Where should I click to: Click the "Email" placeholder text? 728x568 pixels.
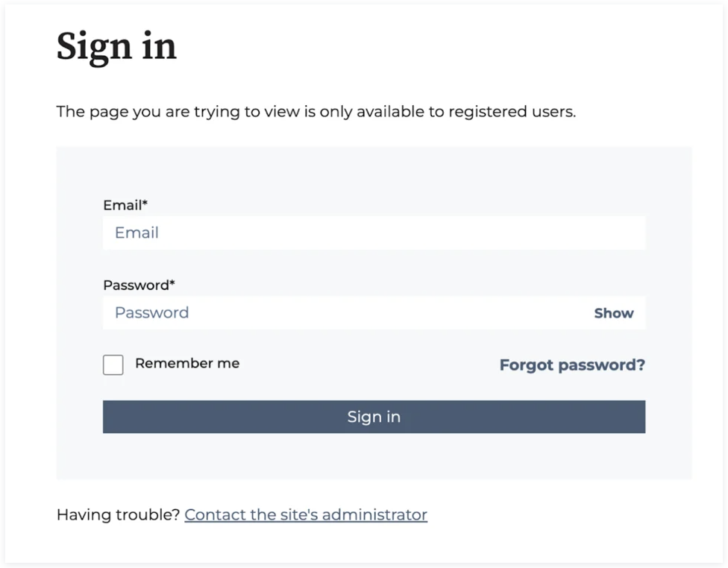tap(136, 233)
